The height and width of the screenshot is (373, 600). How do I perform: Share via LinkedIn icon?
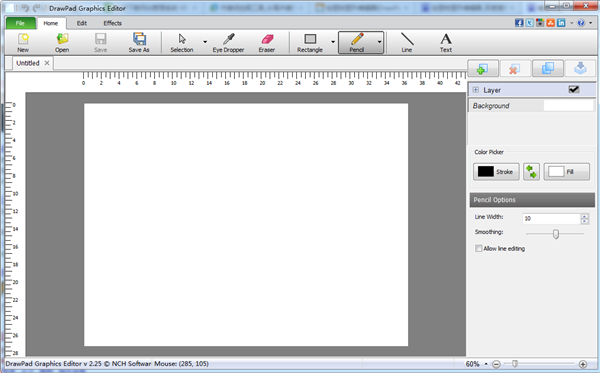561,23
